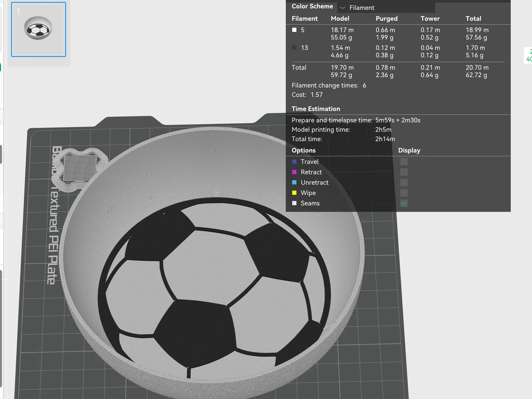The width and height of the screenshot is (532, 399).
Task: Click the Display column heading
Action: pos(409,150)
